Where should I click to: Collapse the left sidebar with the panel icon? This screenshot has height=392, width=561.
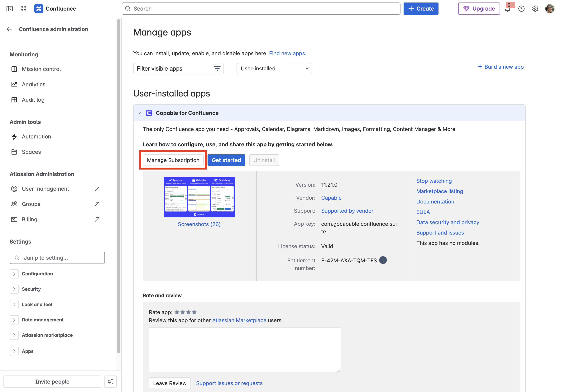[10, 9]
